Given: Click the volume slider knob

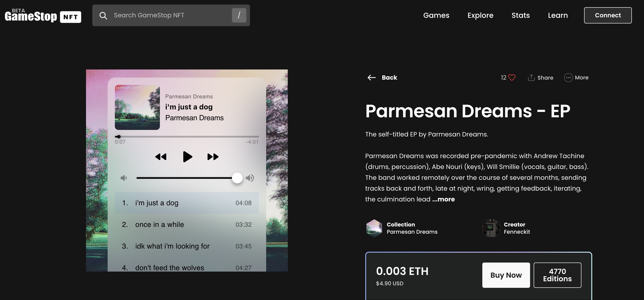Looking at the screenshot, I should pyautogui.click(x=237, y=178).
